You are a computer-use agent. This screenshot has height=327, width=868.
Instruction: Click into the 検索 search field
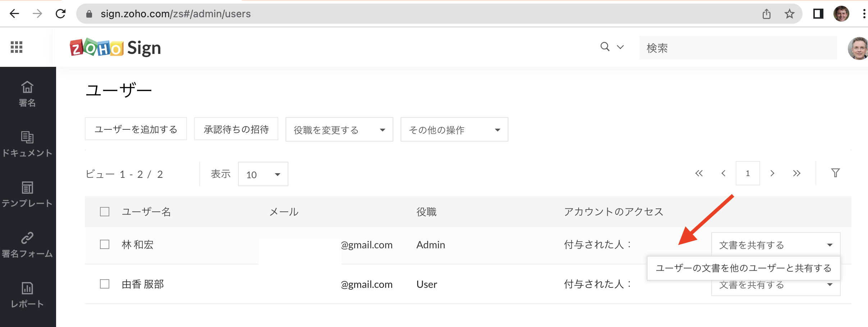click(737, 48)
